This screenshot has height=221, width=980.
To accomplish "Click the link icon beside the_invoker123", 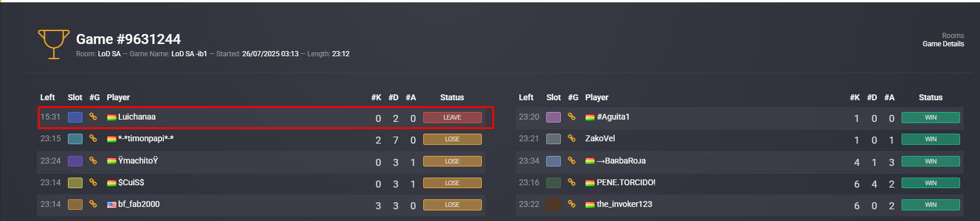I will pos(571,204).
